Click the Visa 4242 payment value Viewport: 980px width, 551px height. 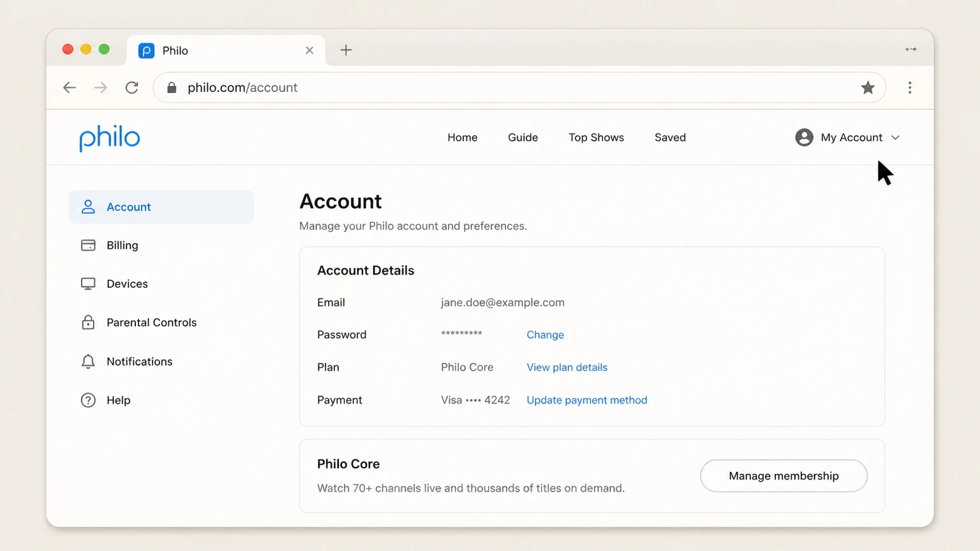[x=475, y=400]
